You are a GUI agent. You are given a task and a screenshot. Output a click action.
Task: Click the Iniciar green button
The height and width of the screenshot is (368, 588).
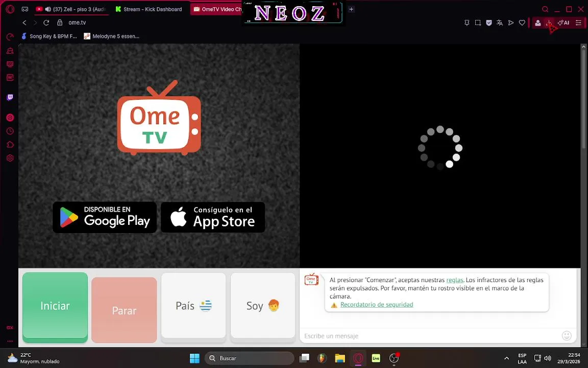point(55,307)
